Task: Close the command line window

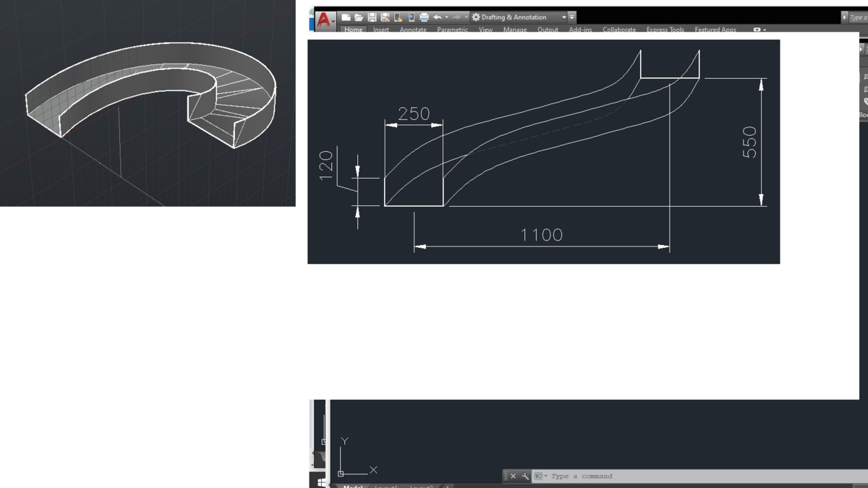Action: [513, 476]
